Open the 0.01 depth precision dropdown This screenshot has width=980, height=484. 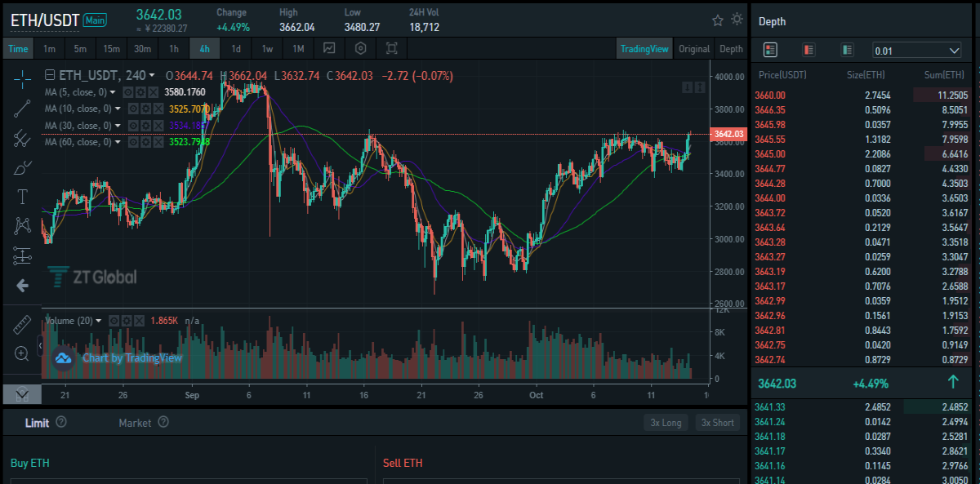pos(917,51)
